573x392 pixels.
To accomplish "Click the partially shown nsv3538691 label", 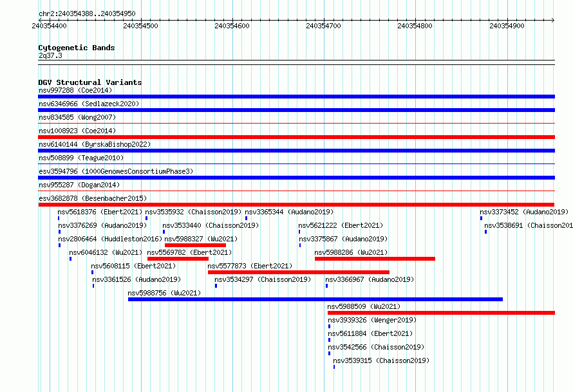I will coord(529,225).
